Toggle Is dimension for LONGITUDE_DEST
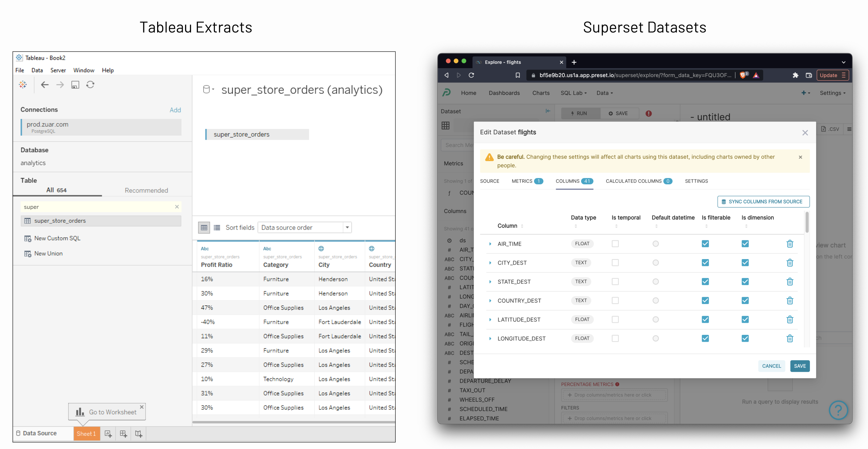Image resolution: width=868 pixels, height=449 pixels. 745,338
